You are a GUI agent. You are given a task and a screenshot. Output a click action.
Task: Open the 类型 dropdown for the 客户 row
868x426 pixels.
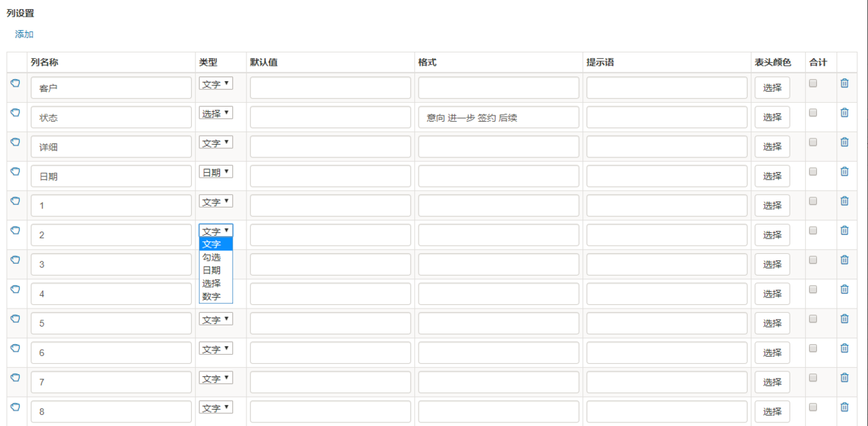coord(216,84)
